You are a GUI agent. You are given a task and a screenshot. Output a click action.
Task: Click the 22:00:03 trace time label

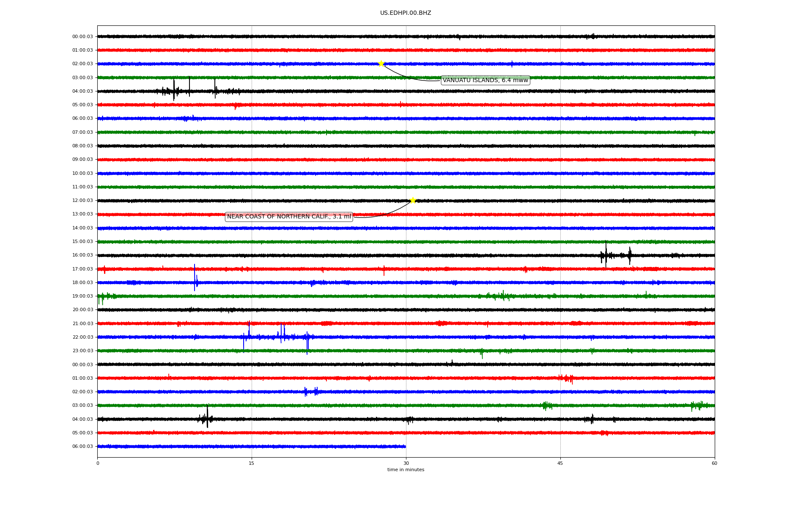point(82,337)
